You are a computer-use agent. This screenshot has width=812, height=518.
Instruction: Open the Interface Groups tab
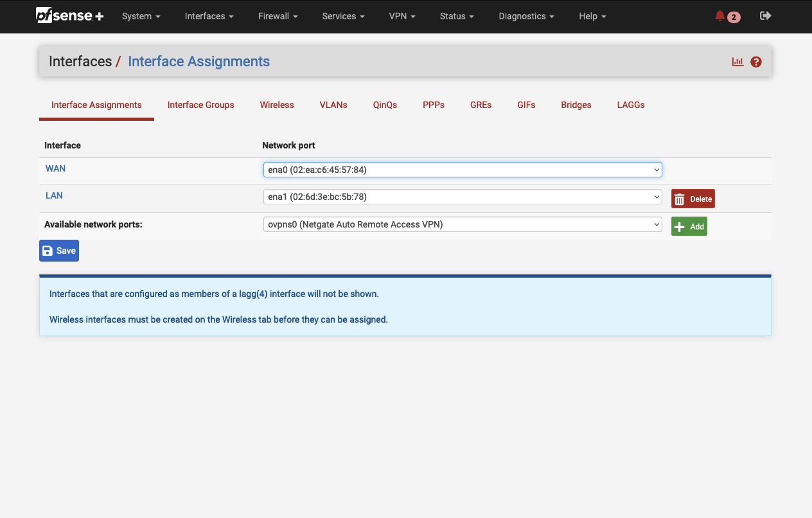coord(200,105)
